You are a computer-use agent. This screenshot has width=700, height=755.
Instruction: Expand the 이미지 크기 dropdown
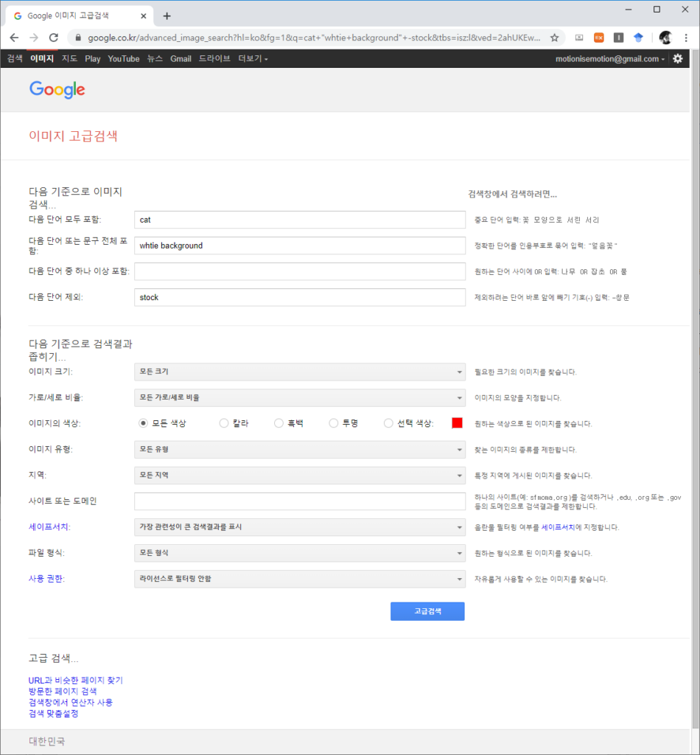point(299,372)
